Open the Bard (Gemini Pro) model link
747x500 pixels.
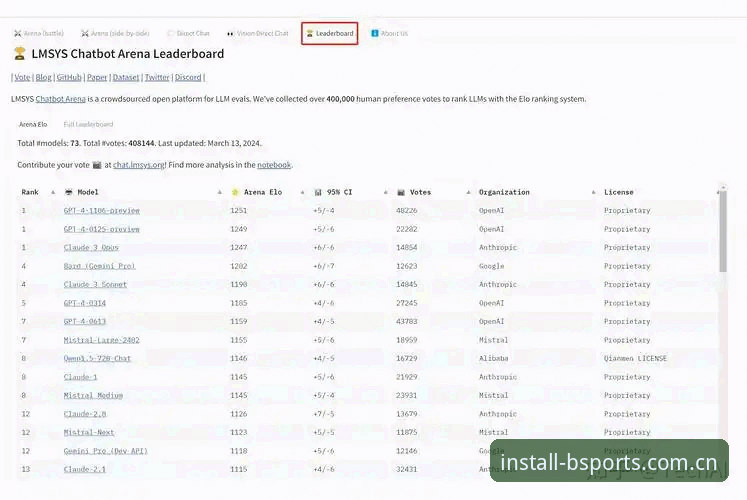(100, 266)
